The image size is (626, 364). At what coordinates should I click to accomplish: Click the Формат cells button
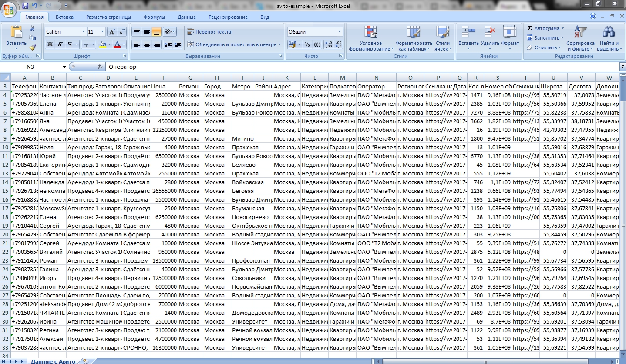(510, 37)
